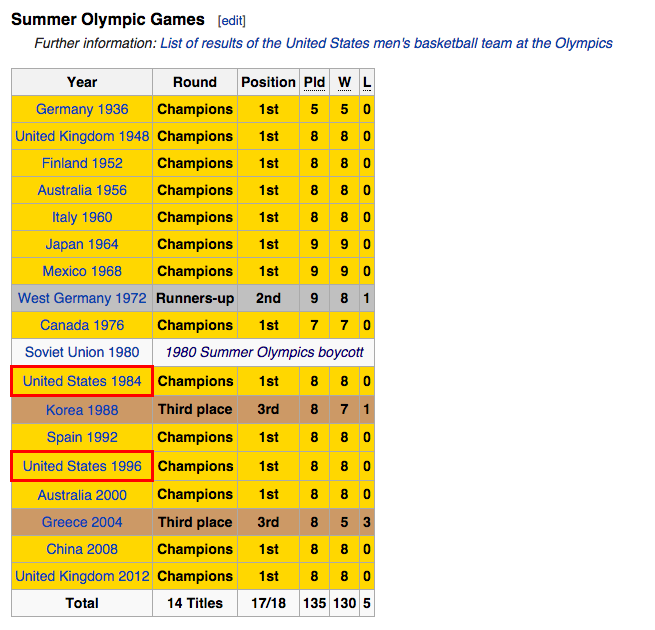Select the Finland 1952 link
655x630 pixels.
[x=82, y=163]
